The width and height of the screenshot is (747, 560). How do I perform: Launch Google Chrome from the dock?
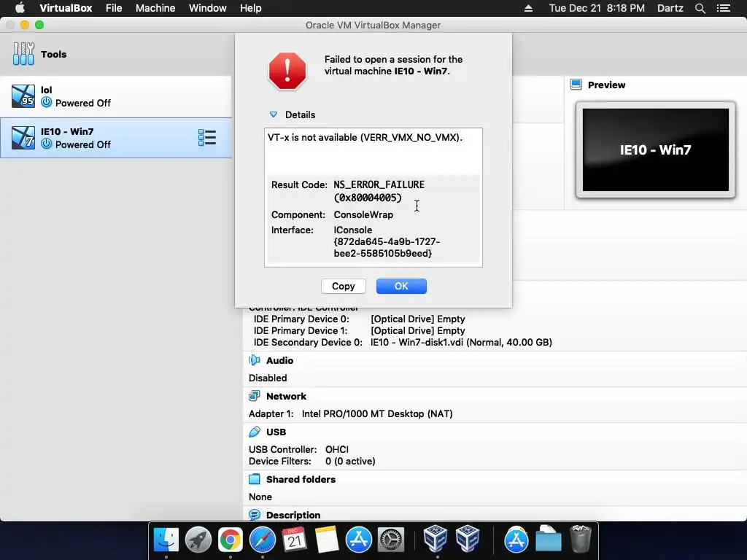pos(230,540)
